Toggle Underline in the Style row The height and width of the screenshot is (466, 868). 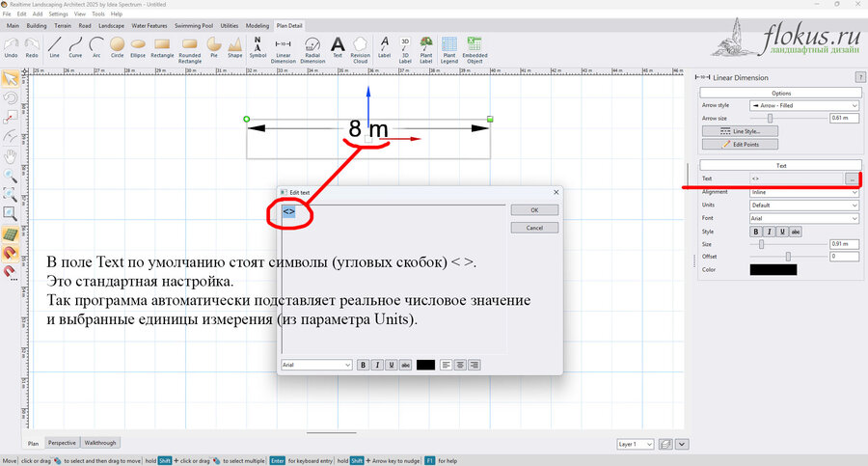point(782,232)
